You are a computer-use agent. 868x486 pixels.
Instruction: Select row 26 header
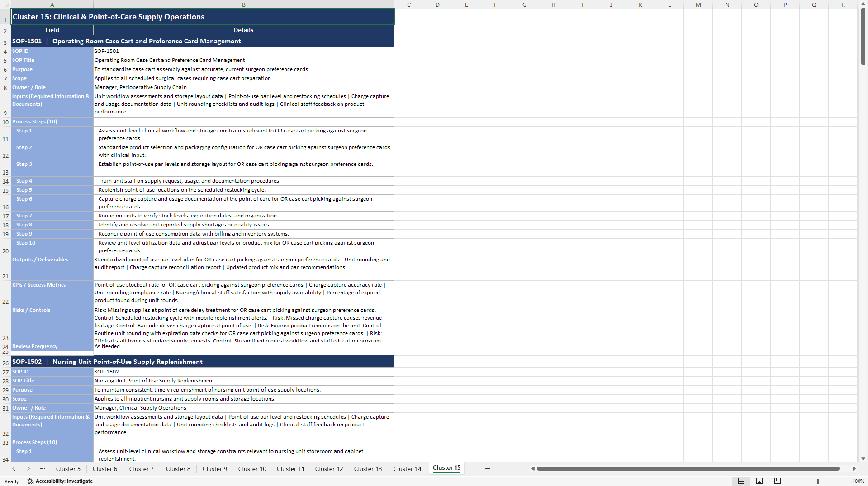(x=5, y=362)
